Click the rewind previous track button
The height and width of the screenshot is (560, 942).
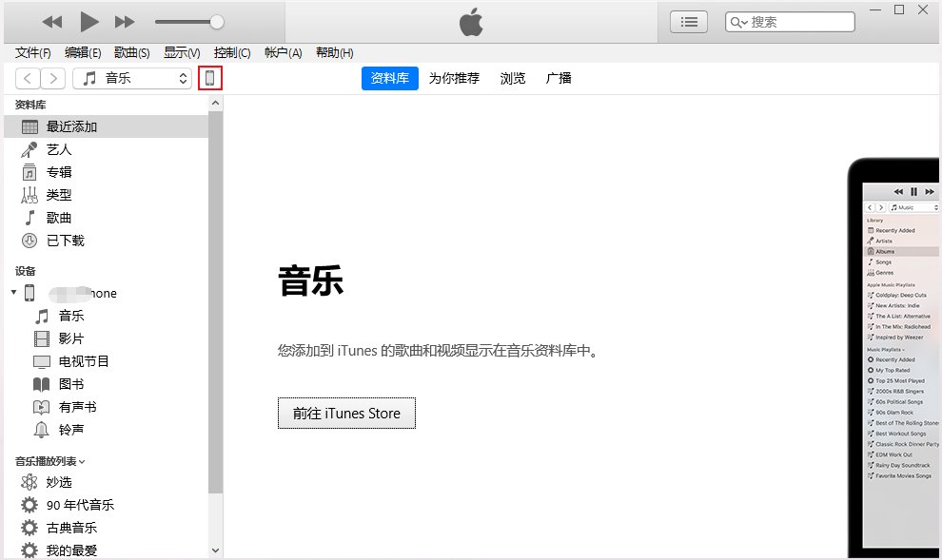coord(52,22)
